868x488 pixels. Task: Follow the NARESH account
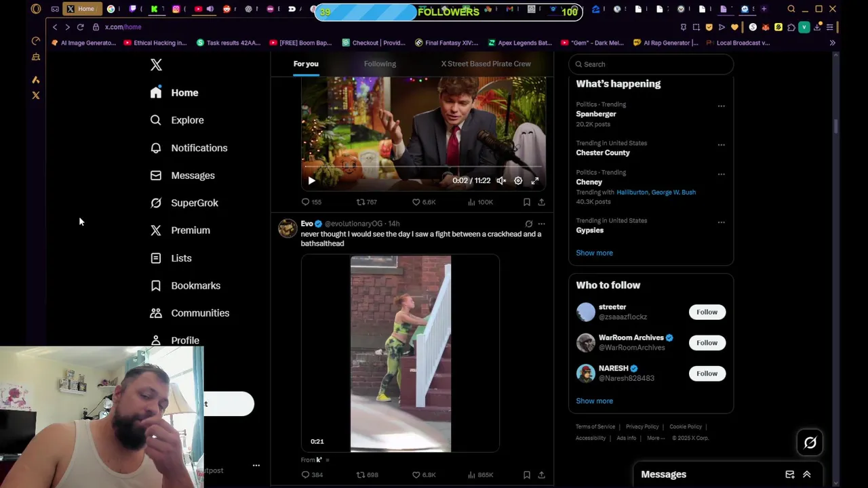tap(707, 373)
